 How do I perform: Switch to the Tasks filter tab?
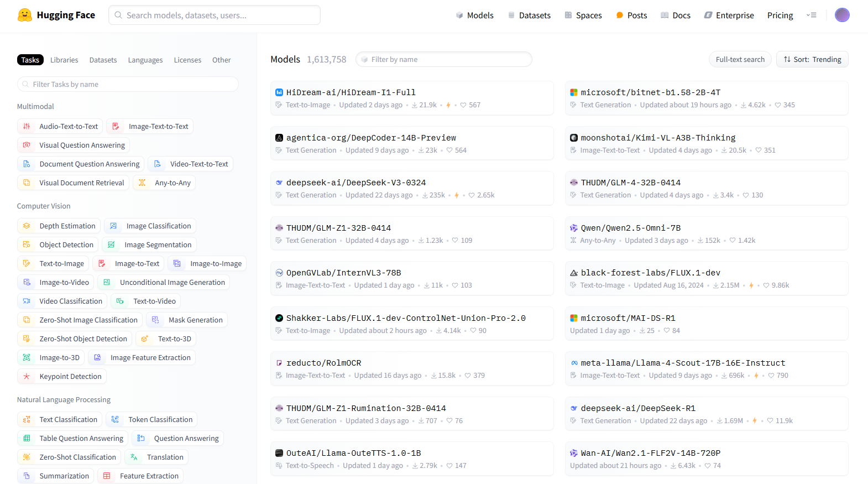point(30,60)
